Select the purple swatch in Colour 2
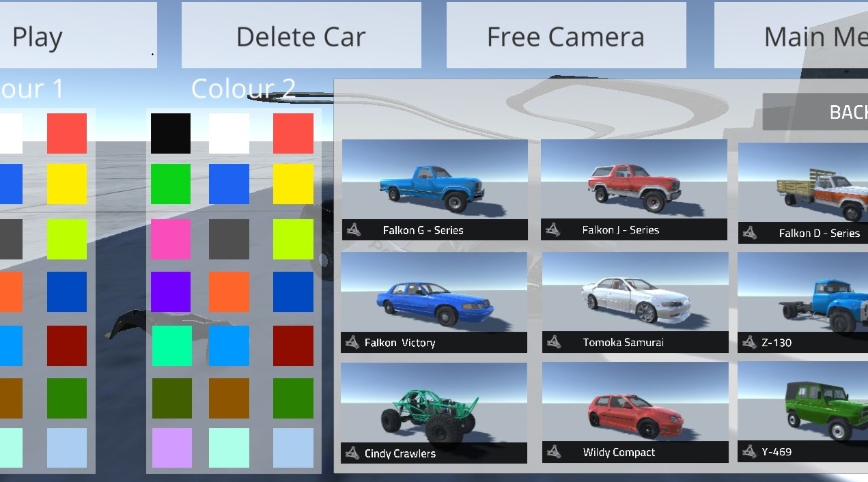 pos(171,292)
